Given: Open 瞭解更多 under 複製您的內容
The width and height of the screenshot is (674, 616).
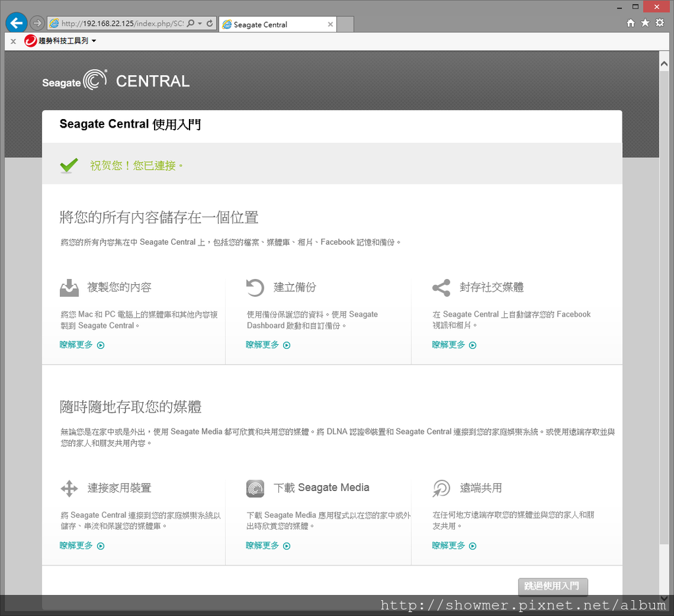Looking at the screenshot, I should click(x=82, y=345).
